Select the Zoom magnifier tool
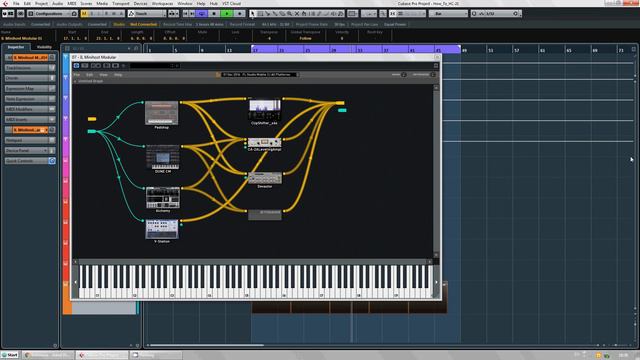The image size is (640, 360). point(289,13)
